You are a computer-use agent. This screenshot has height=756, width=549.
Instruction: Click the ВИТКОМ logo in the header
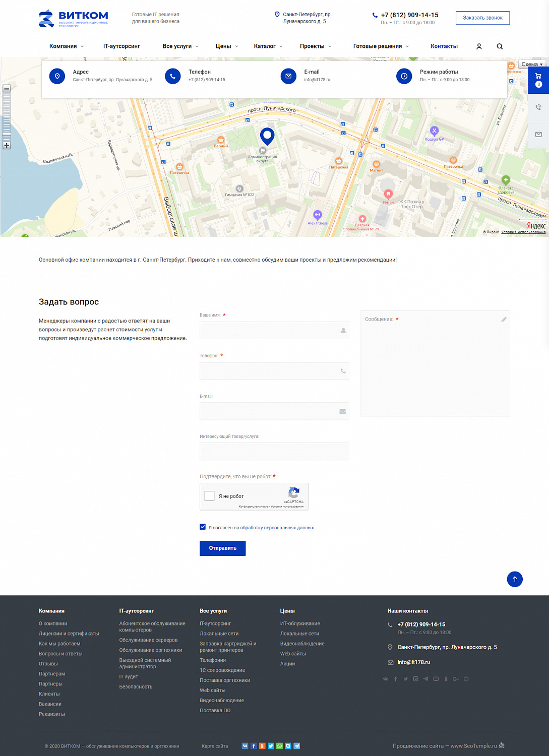coord(74,18)
